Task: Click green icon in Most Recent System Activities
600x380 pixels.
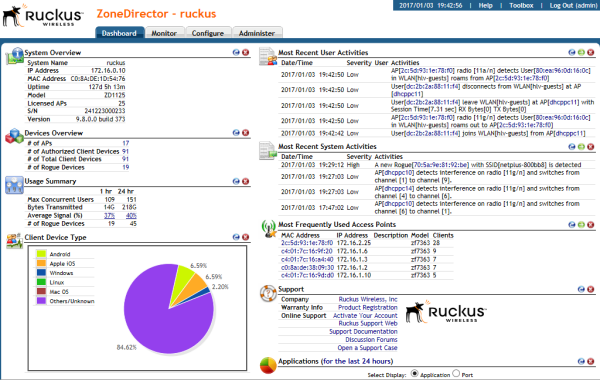Action: (x=581, y=147)
